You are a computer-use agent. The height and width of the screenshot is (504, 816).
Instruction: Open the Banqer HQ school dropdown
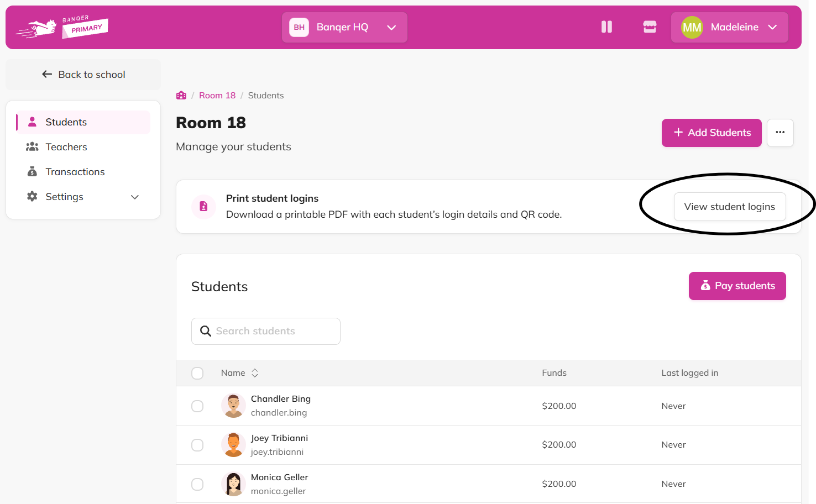point(344,27)
